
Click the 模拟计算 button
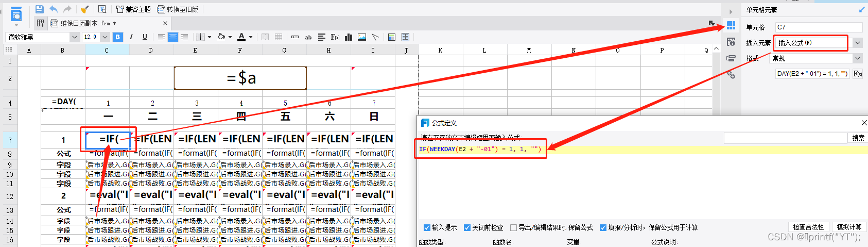click(849, 227)
